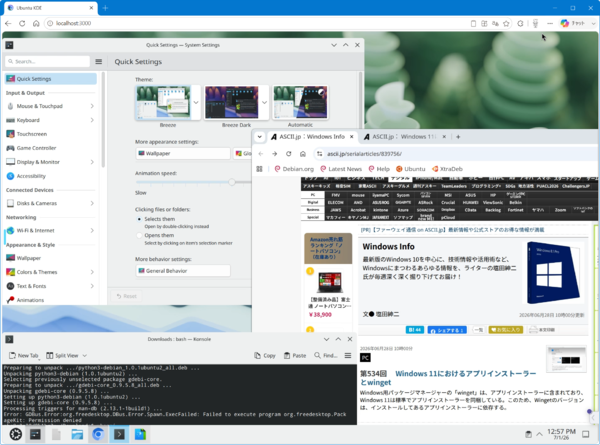The width and height of the screenshot is (600, 445).
Task: Click Split View in Konsole
Action: coord(62,355)
